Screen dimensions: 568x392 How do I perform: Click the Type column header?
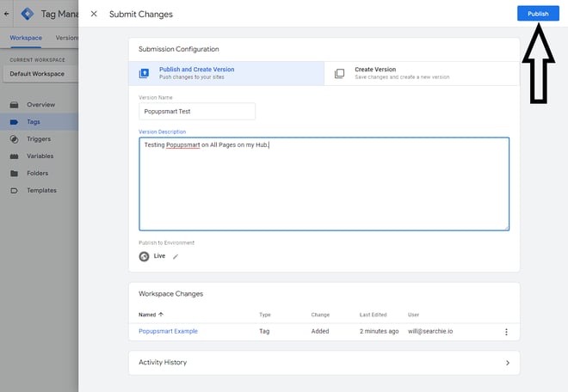click(265, 315)
